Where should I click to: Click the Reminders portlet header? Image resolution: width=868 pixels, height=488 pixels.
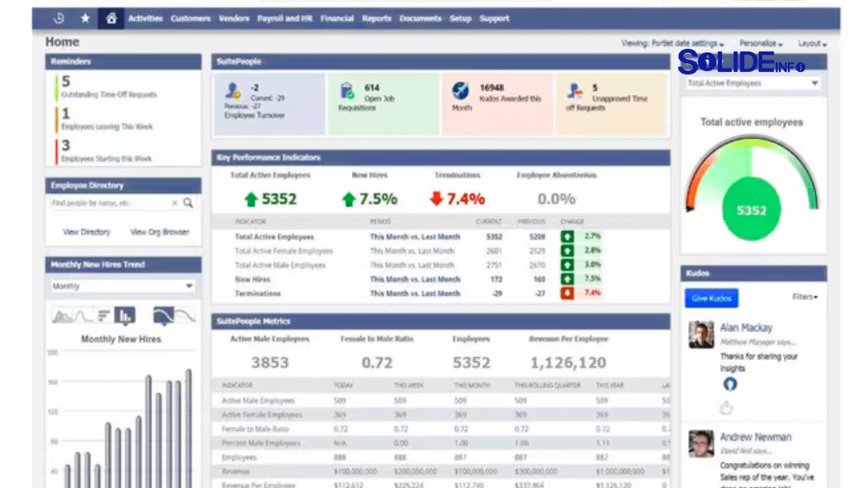click(123, 62)
